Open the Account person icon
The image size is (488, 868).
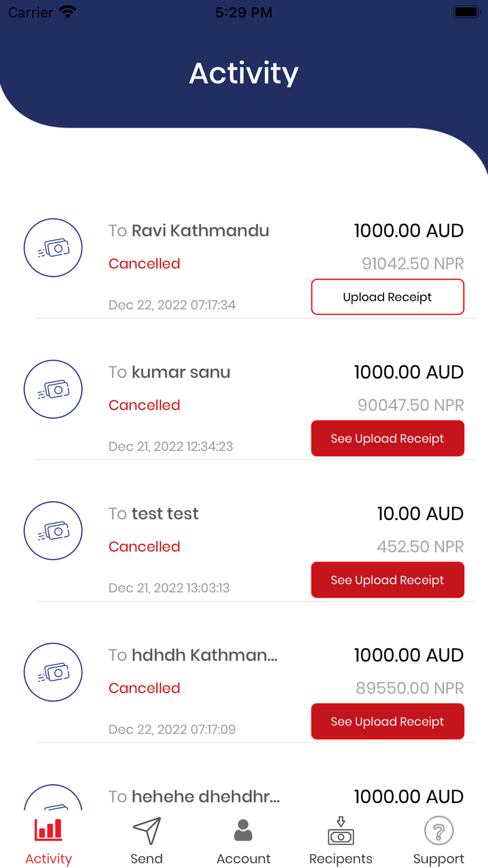(x=243, y=830)
